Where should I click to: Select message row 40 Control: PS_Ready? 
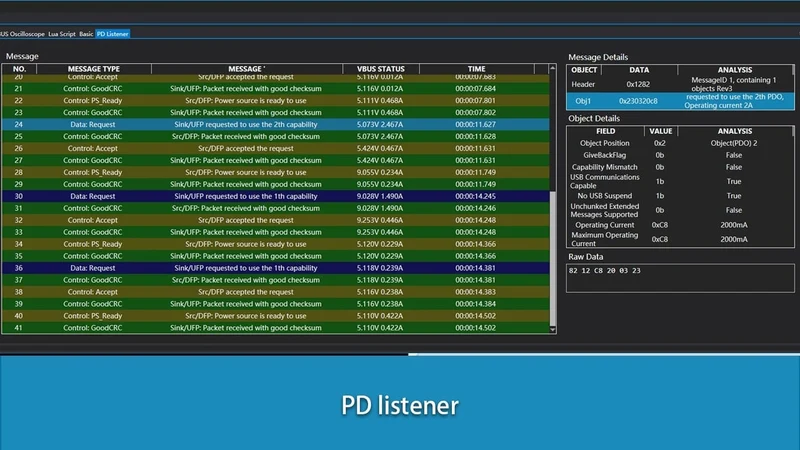point(276,316)
